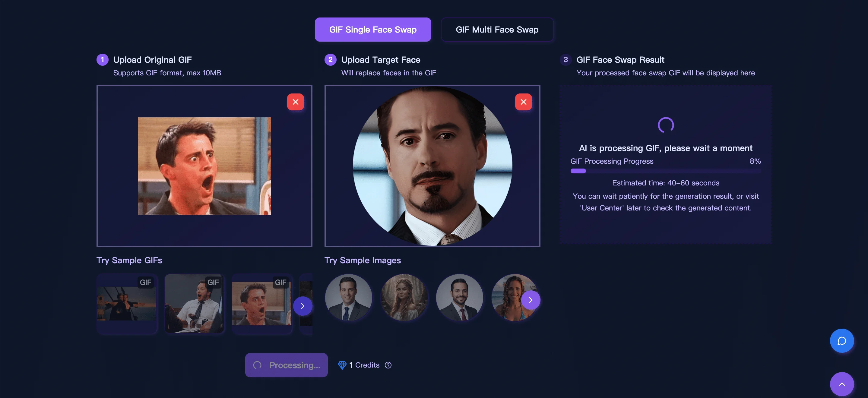Screen dimensions: 868x398
Task: Remove the uploaded original GIF
Action: click(x=296, y=102)
